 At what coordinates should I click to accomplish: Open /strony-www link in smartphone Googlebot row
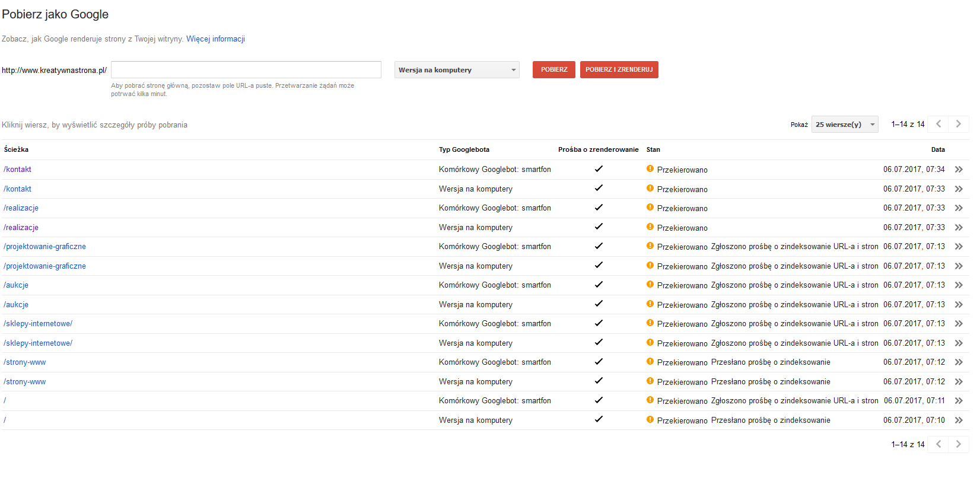25,362
